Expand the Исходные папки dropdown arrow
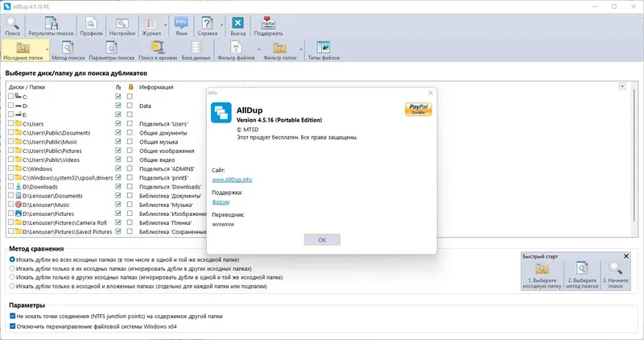This screenshot has width=644, height=340. (47, 50)
